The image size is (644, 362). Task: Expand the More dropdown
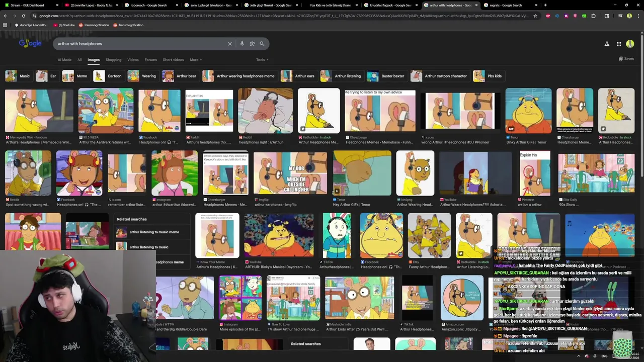(196, 60)
